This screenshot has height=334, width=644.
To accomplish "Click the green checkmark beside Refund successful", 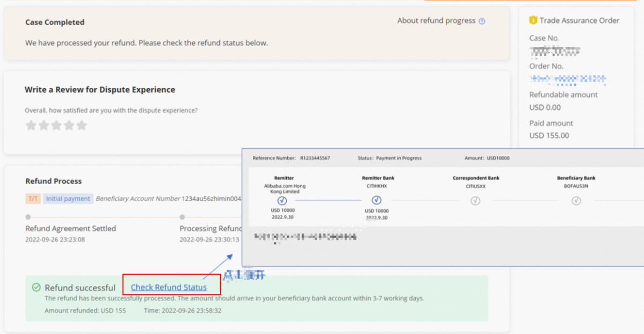I will pos(36,287).
